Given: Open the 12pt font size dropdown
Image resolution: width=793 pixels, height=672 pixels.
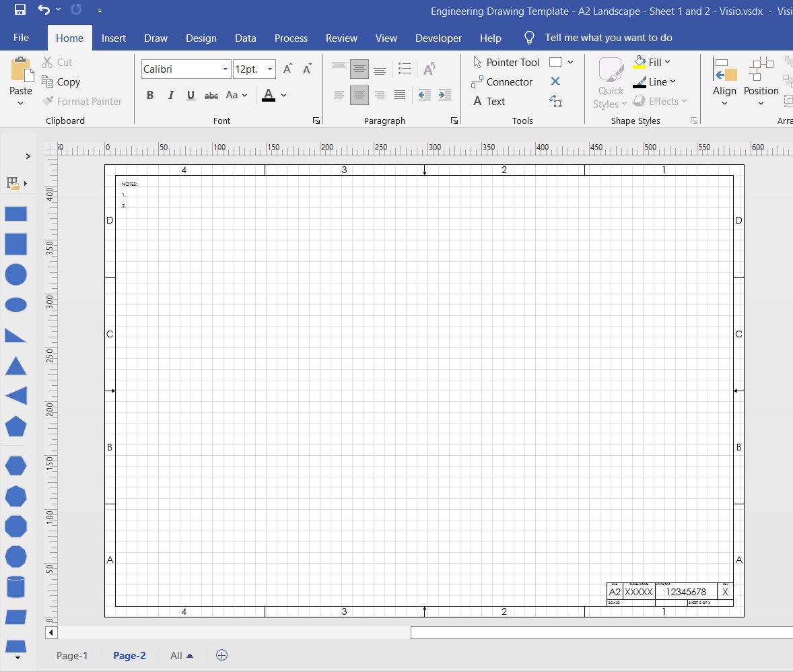Looking at the screenshot, I should coord(269,69).
